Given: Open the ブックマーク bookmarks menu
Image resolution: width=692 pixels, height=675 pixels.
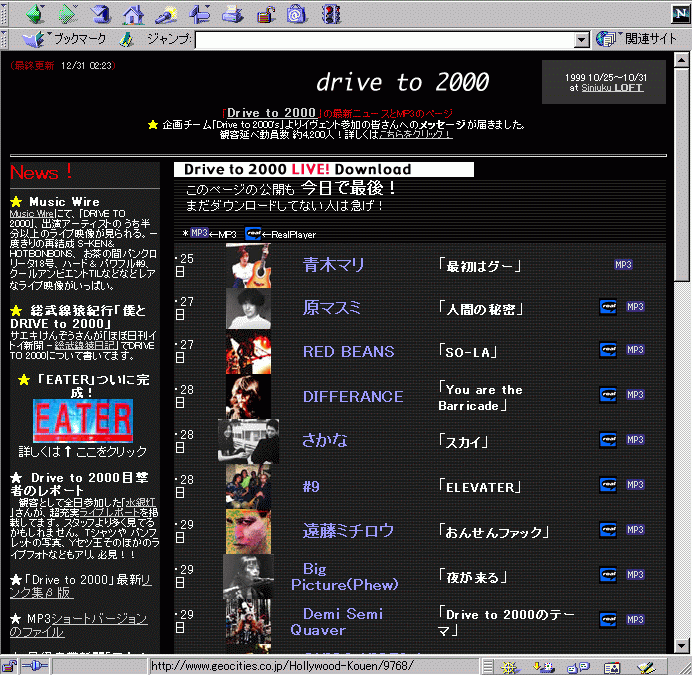Looking at the screenshot, I should coord(64,39).
